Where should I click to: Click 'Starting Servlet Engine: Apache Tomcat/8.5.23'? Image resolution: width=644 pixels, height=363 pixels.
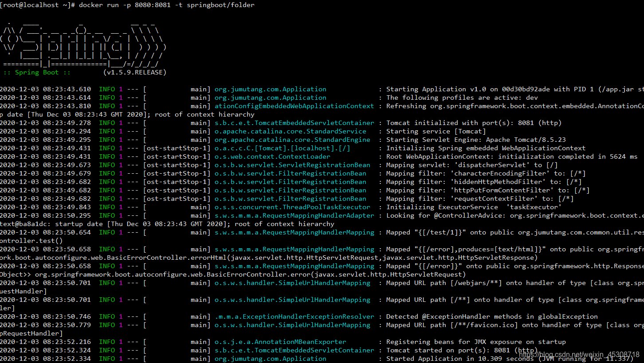point(476,140)
